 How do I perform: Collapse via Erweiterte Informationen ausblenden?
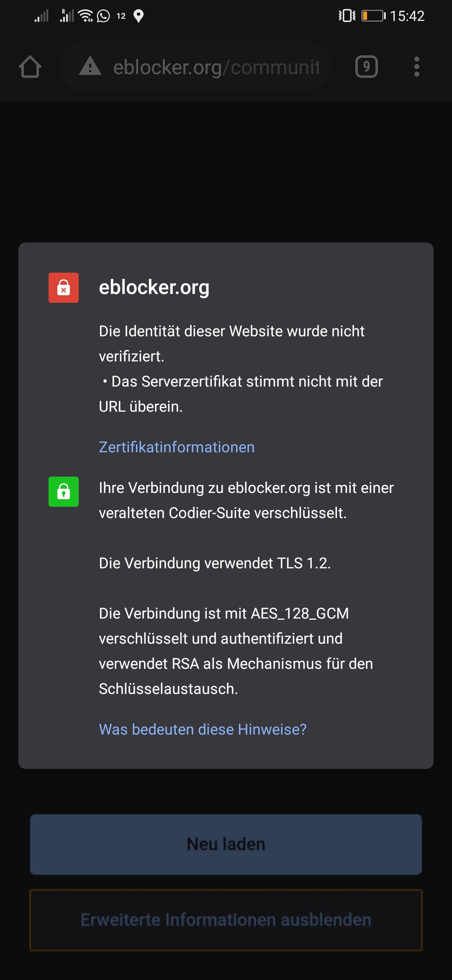click(x=226, y=920)
